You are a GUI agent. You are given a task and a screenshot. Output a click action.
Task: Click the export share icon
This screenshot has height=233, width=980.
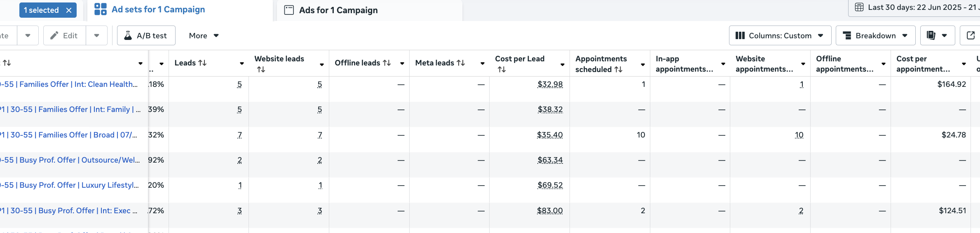coord(971,36)
